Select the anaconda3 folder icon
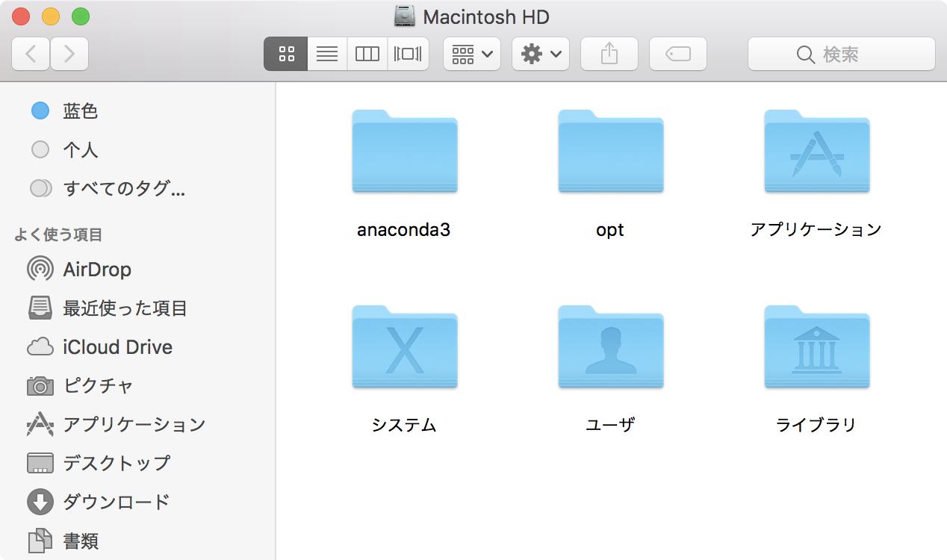Image resolution: width=947 pixels, height=560 pixels. pyautogui.click(x=405, y=152)
